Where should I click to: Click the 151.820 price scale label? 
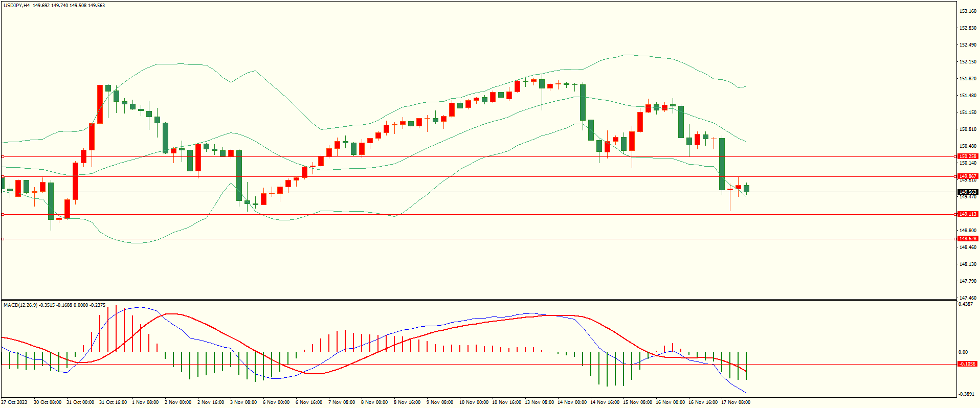(x=968, y=79)
